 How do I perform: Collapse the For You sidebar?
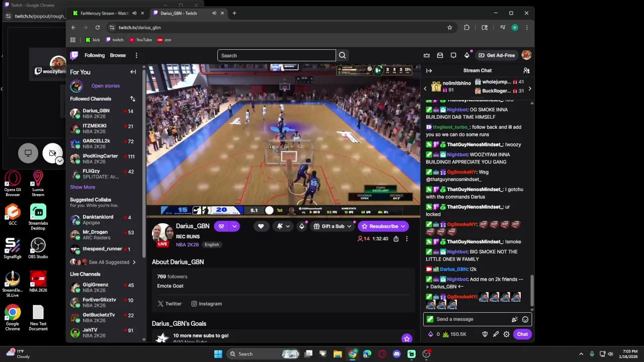pos(133,72)
